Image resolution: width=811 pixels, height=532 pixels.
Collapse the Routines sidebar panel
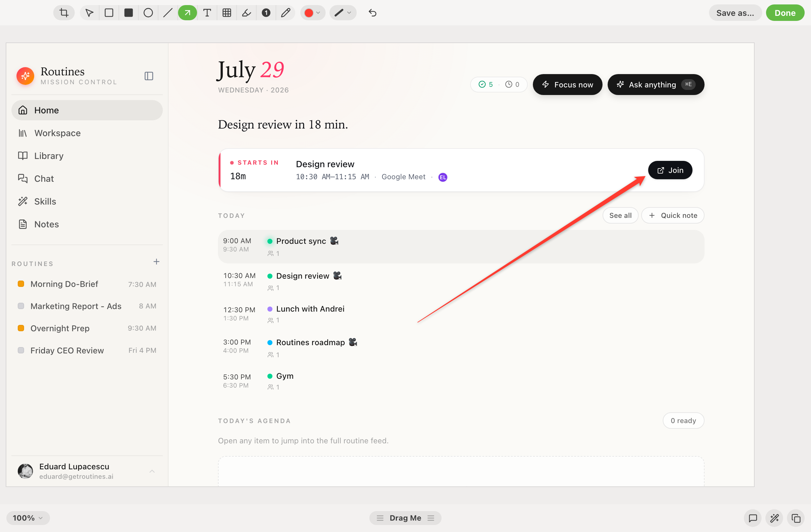149,76
